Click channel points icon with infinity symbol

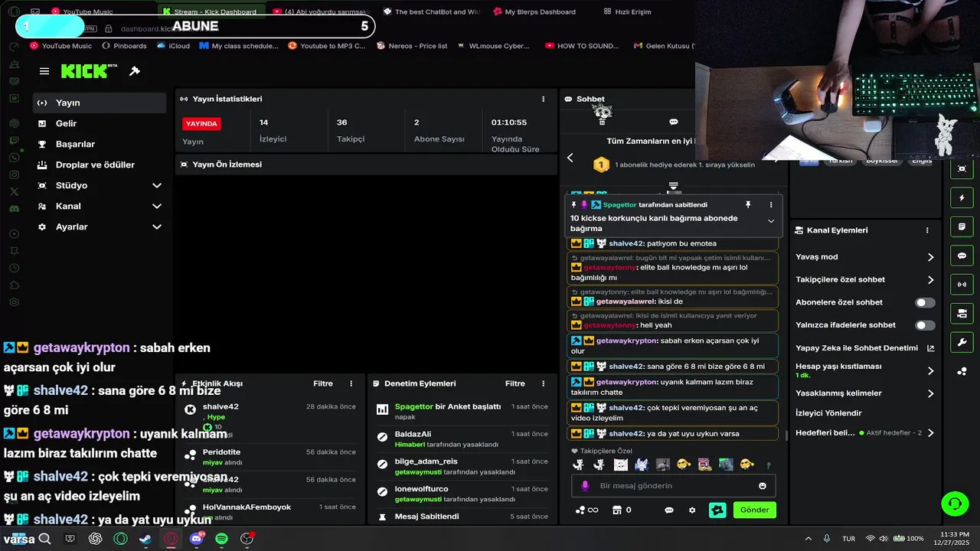[x=586, y=510]
